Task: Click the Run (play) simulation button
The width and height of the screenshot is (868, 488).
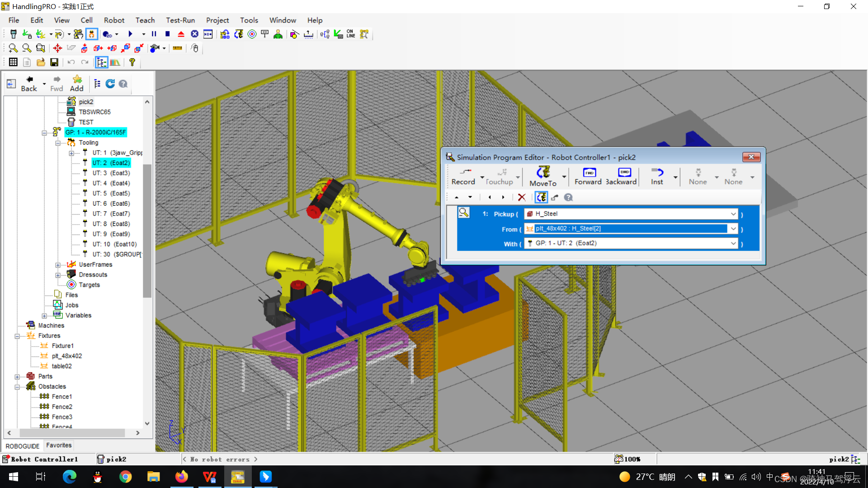Action: coord(131,34)
